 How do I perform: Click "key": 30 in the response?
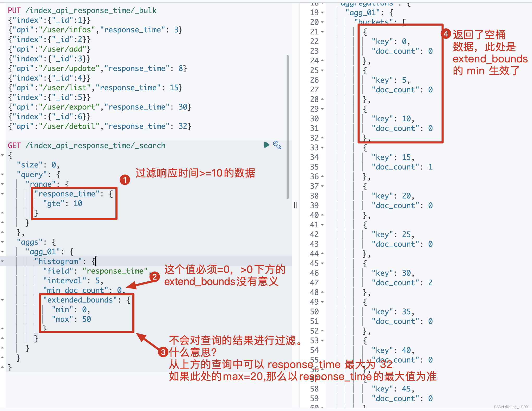point(393,273)
